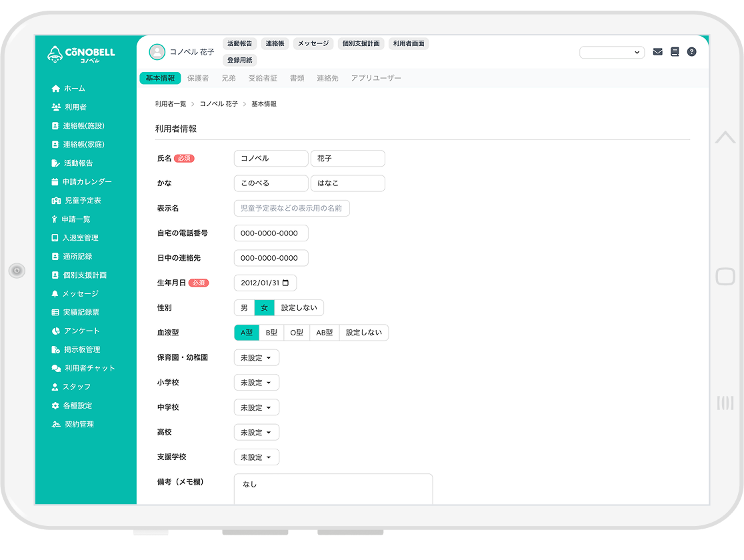This screenshot has height=560, width=744.
Task: Open the manual book icon in header
Action: tap(675, 52)
